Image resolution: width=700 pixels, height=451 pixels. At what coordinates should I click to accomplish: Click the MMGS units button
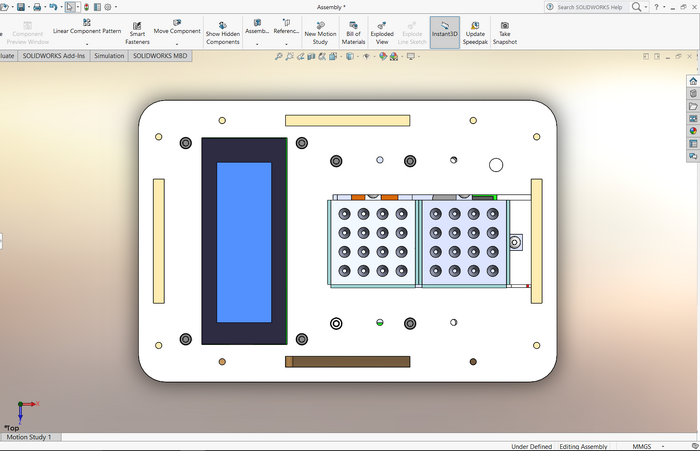point(643,446)
